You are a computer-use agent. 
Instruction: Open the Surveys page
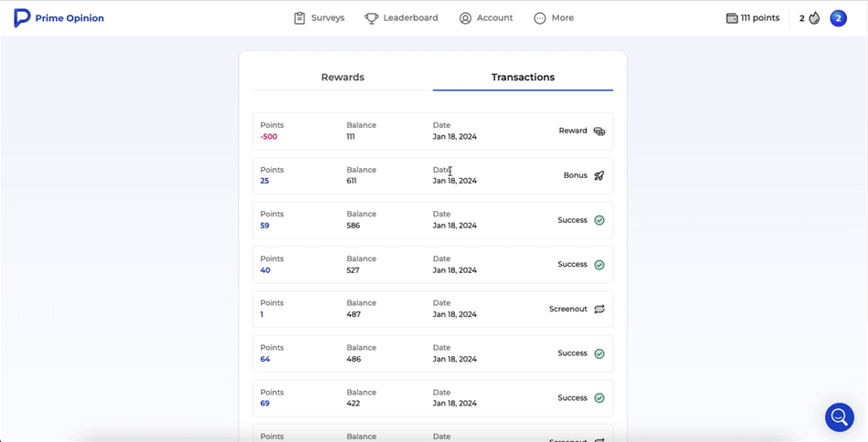coord(319,18)
